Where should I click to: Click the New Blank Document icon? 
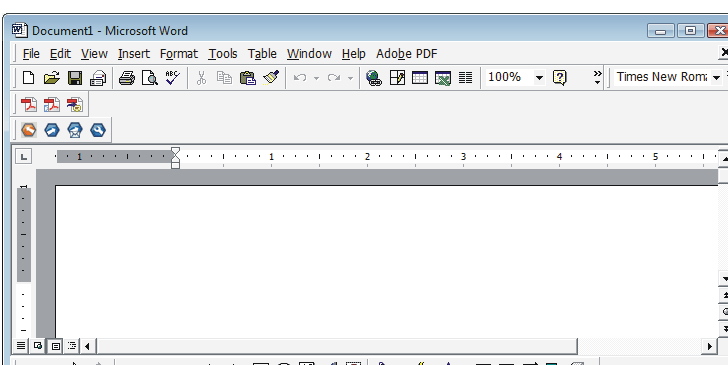pyautogui.click(x=29, y=78)
